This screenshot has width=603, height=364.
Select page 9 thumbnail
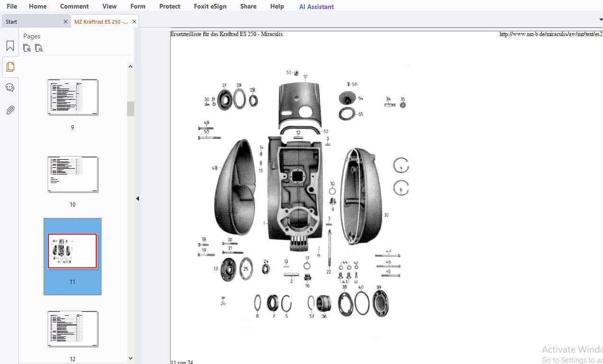[x=73, y=97]
